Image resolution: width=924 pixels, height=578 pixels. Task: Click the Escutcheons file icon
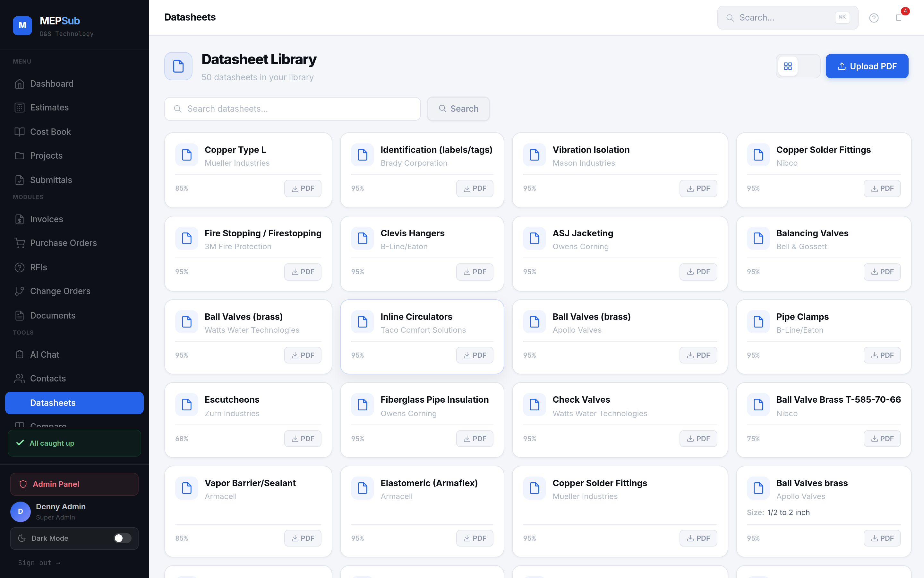[x=187, y=405]
